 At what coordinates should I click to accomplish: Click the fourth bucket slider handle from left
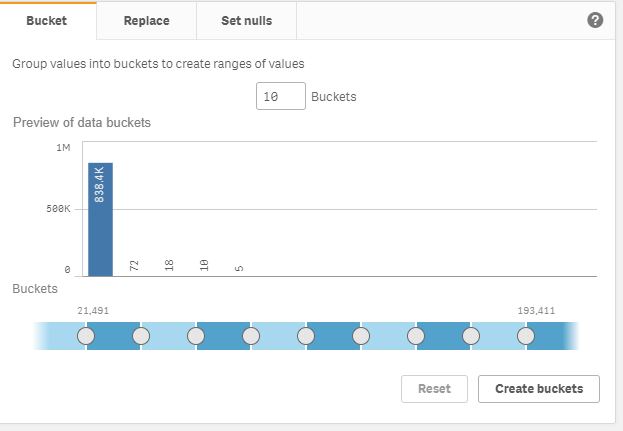pos(251,336)
